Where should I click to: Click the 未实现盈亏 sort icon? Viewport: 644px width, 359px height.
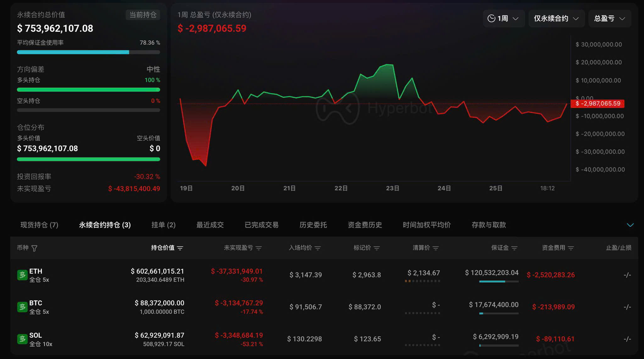pyautogui.click(x=258, y=248)
